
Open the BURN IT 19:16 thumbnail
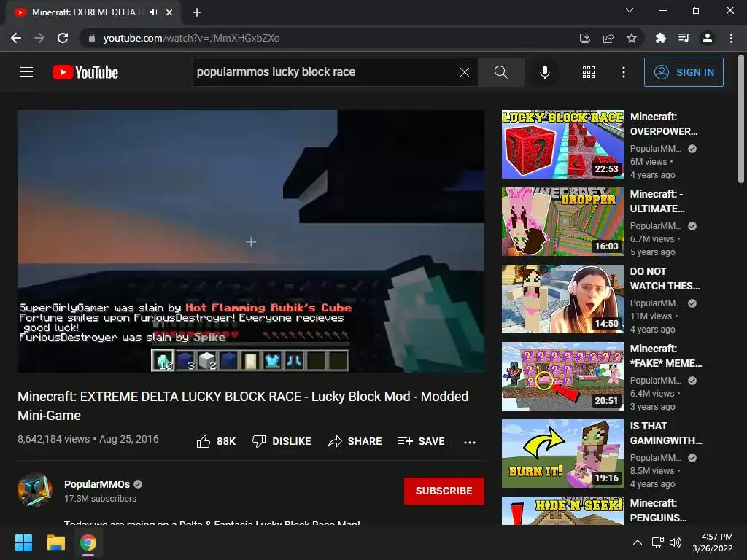click(x=562, y=454)
